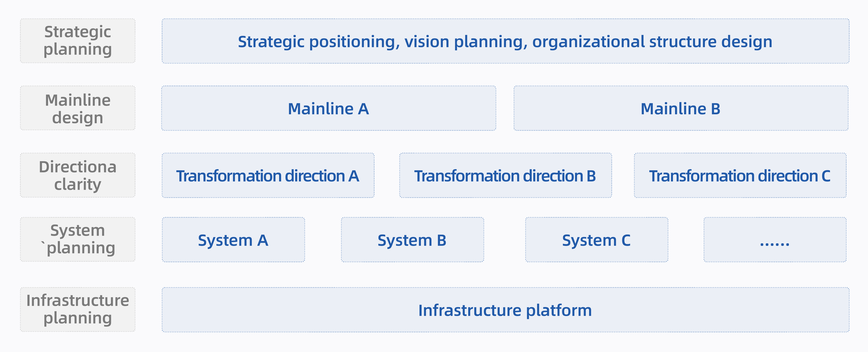
Task: Select the System A box
Action: [233, 239]
